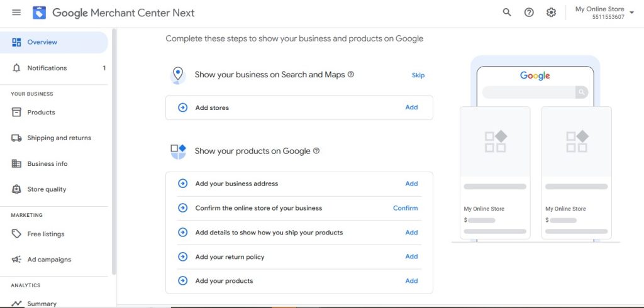Viewport: 644px width, 308px height.
Task: Click the arrow icon next to Add stores
Action: (183, 107)
